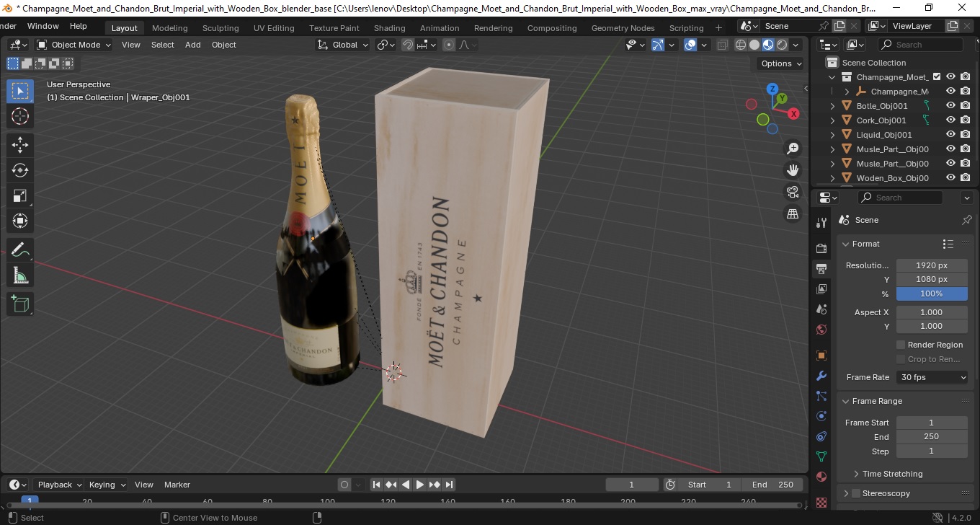980x525 pixels.
Task: Open the Add menu in viewport header
Action: (x=193, y=45)
